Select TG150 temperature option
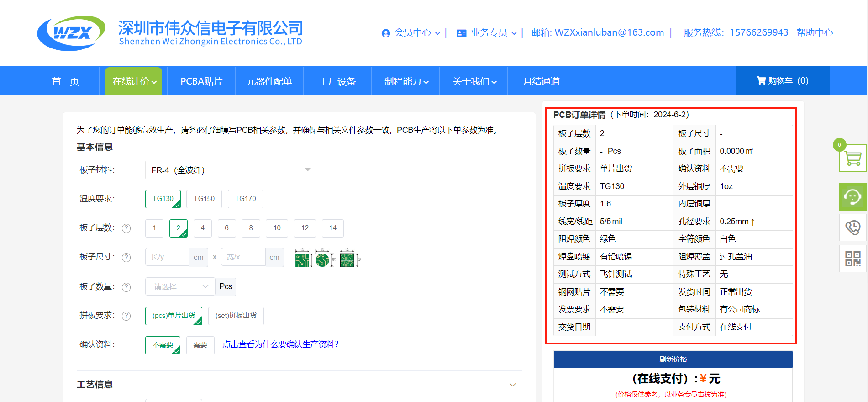Viewport: 868px width, 402px height. (x=204, y=199)
